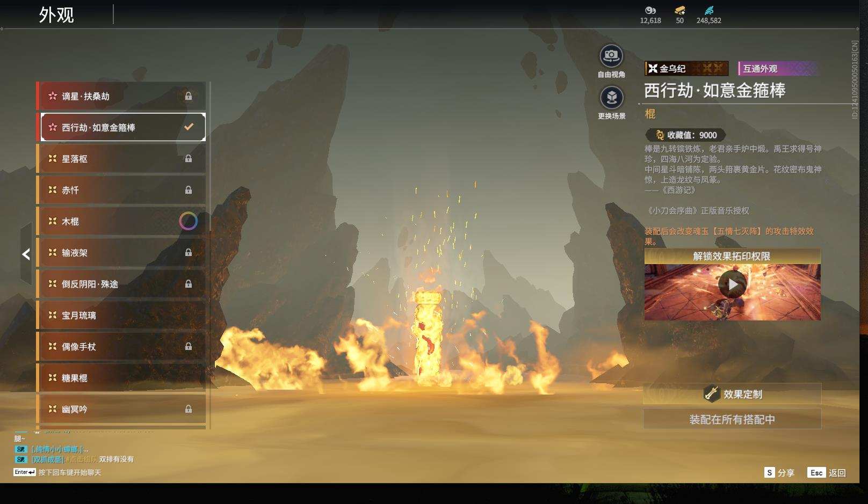Select the 倒反阴阳·殊途 skin
Image resolution: width=868 pixels, height=504 pixels.
(121, 284)
